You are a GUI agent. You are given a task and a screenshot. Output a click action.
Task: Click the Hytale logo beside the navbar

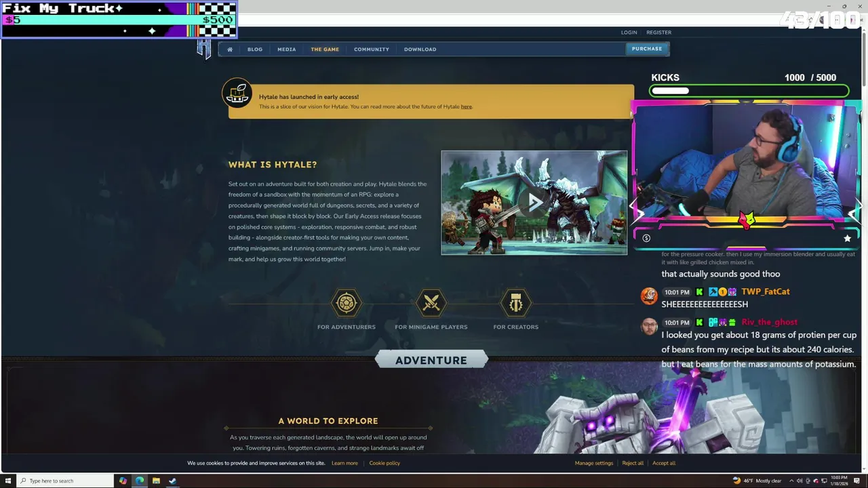(204, 49)
